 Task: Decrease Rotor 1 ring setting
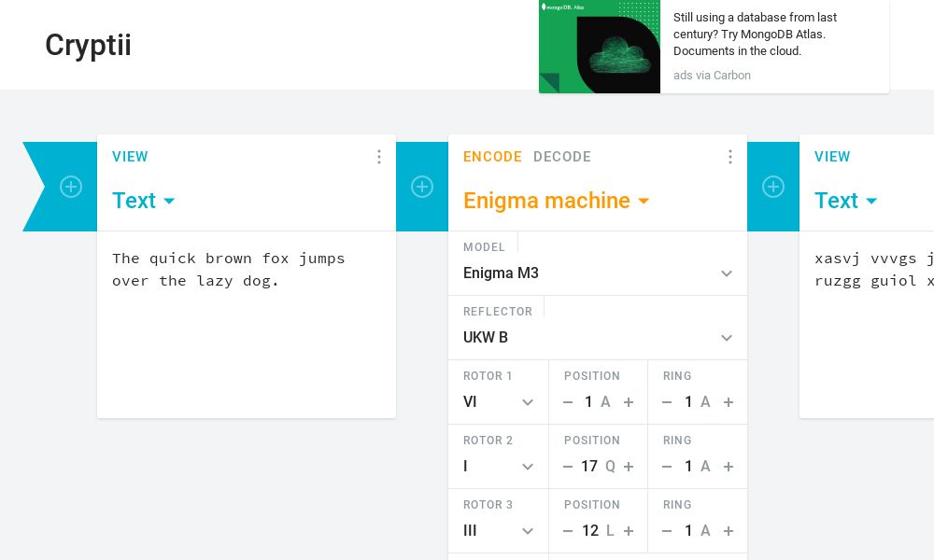pos(667,402)
